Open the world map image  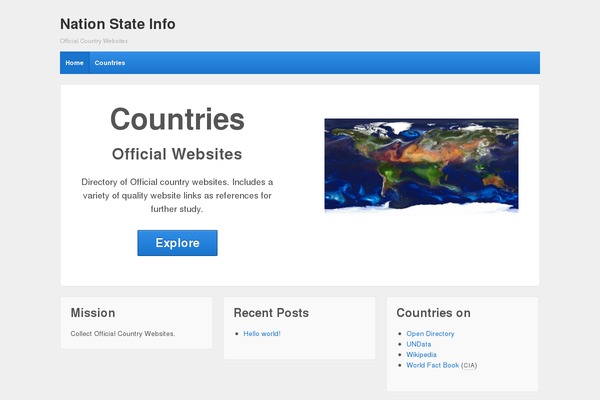pos(421,165)
